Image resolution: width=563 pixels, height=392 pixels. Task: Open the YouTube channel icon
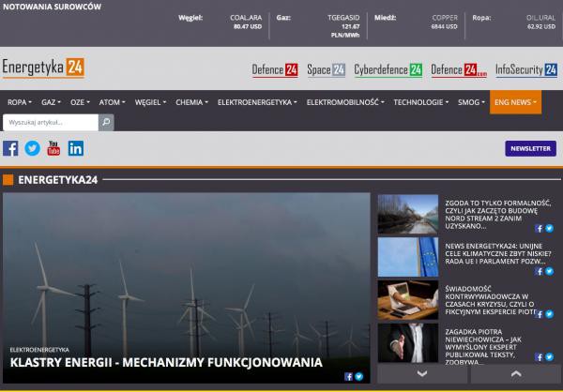click(53, 148)
